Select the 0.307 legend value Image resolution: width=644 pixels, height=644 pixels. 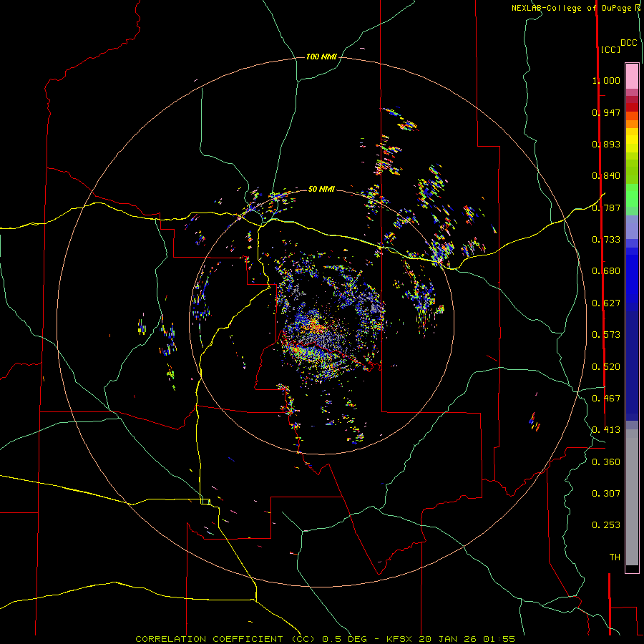click(606, 493)
